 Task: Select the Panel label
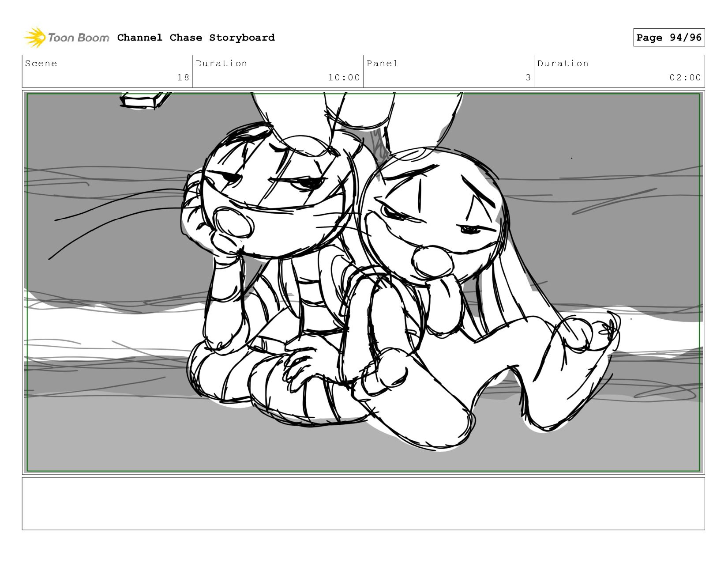click(x=382, y=64)
